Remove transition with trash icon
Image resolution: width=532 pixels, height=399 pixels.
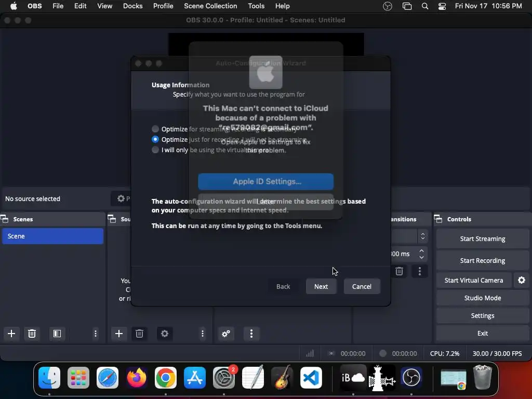point(400,271)
